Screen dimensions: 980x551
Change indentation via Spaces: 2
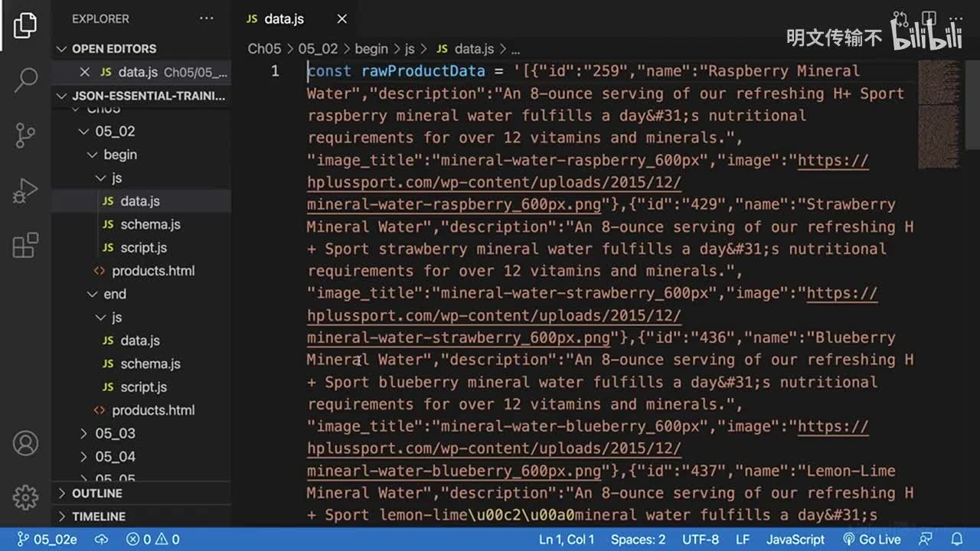pos(638,540)
